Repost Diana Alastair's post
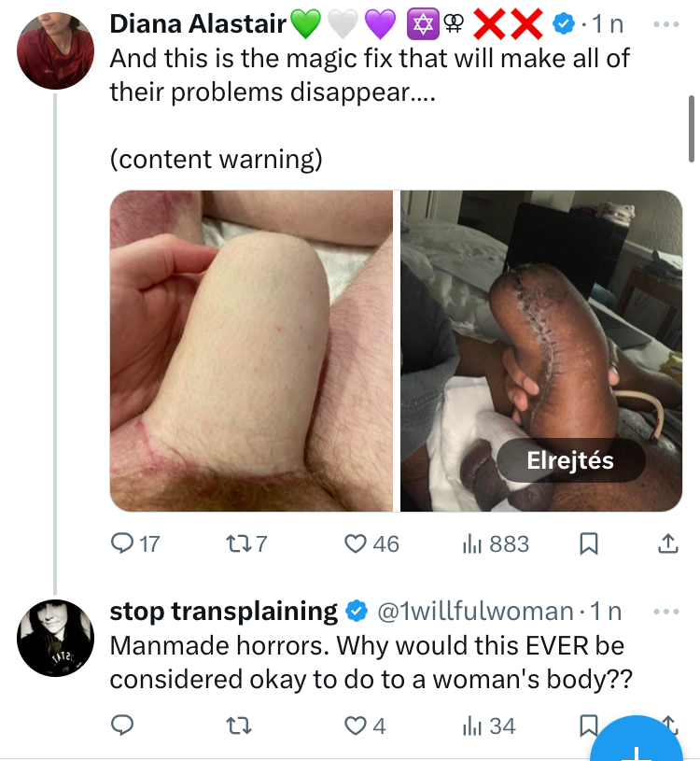The width and height of the screenshot is (700, 761). (243, 543)
